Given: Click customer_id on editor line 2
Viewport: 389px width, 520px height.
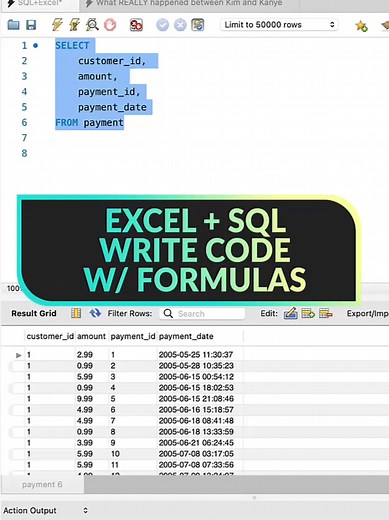Looking at the screenshot, I should [x=112, y=61].
